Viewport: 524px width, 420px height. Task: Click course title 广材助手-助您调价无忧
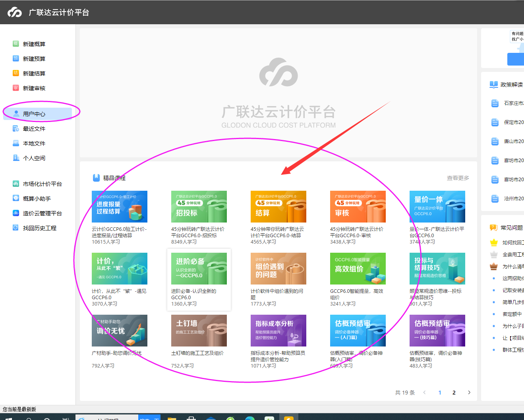click(x=117, y=353)
